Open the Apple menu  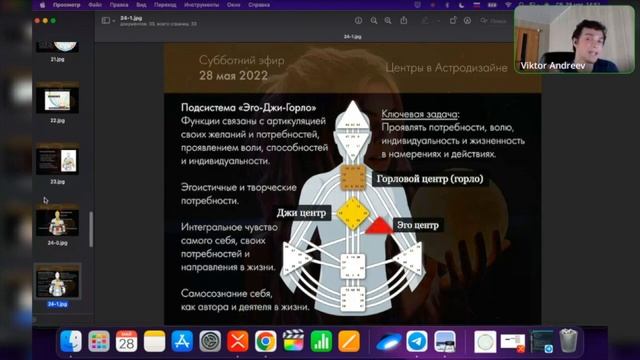coord(42,5)
